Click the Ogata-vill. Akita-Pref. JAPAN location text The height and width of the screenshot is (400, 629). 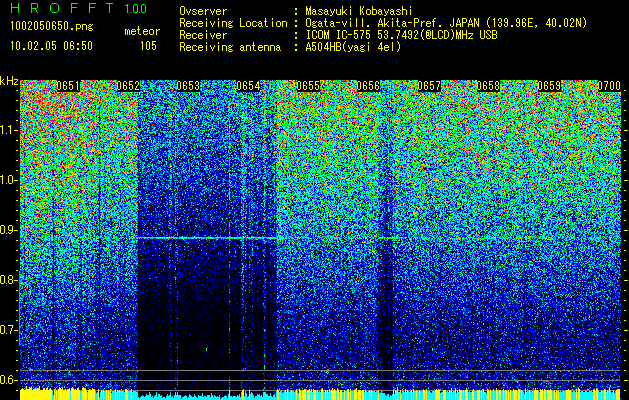pyautogui.click(x=446, y=23)
